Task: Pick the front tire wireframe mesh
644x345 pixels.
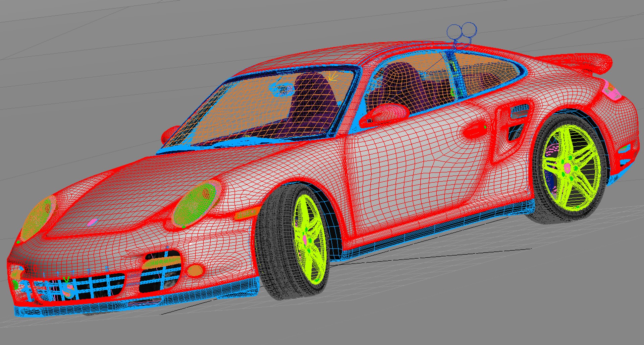Action: (x=280, y=243)
